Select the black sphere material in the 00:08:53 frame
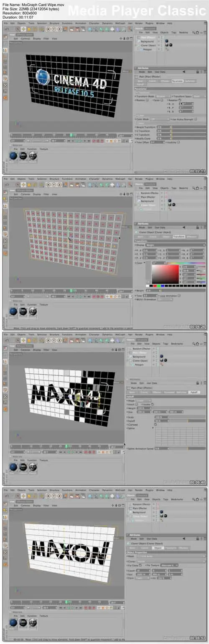 point(23,622)
